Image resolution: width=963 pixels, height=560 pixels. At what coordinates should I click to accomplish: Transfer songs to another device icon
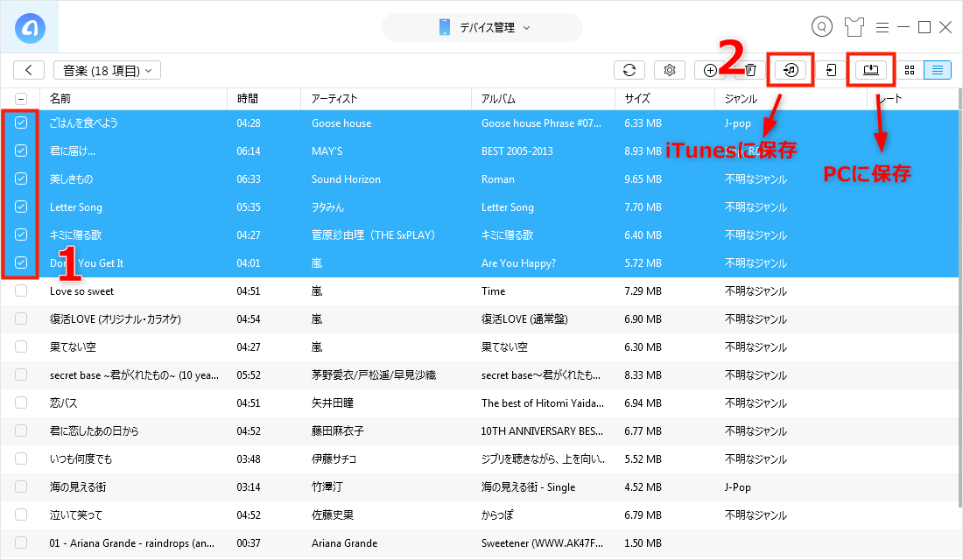[831, 70]
